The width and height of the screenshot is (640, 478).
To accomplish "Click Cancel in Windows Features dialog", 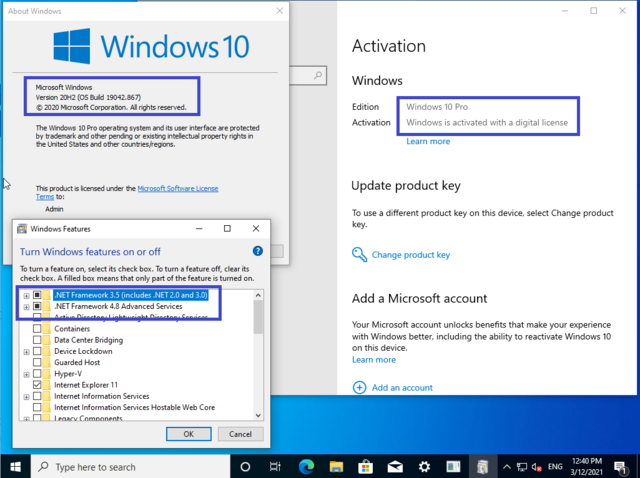I will pyautogui.click(x=240, y=434).
